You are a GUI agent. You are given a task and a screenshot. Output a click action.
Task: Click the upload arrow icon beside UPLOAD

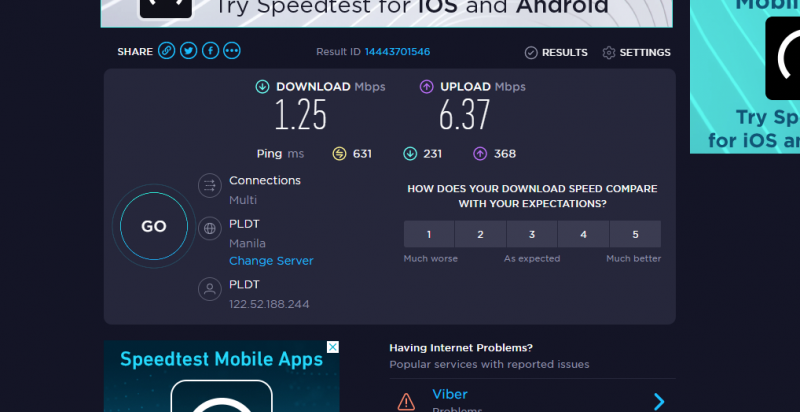[427, 87]
